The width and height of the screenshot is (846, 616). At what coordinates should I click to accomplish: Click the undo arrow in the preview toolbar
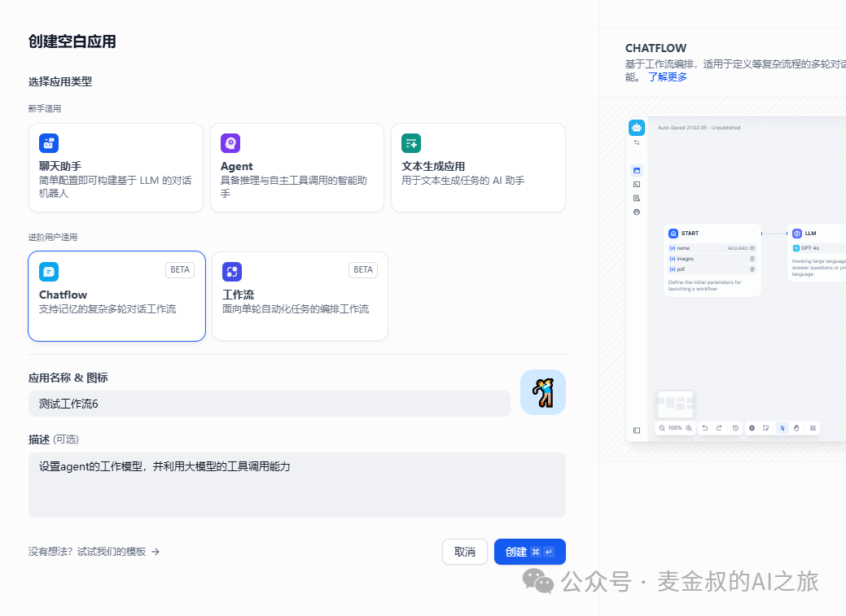click(x=704, y=428)
